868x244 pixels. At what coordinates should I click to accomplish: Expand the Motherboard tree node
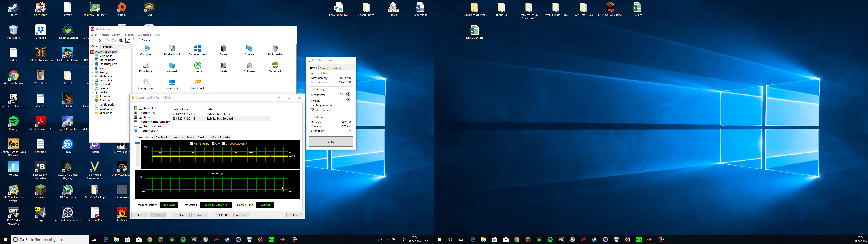[x=92, y=60]
